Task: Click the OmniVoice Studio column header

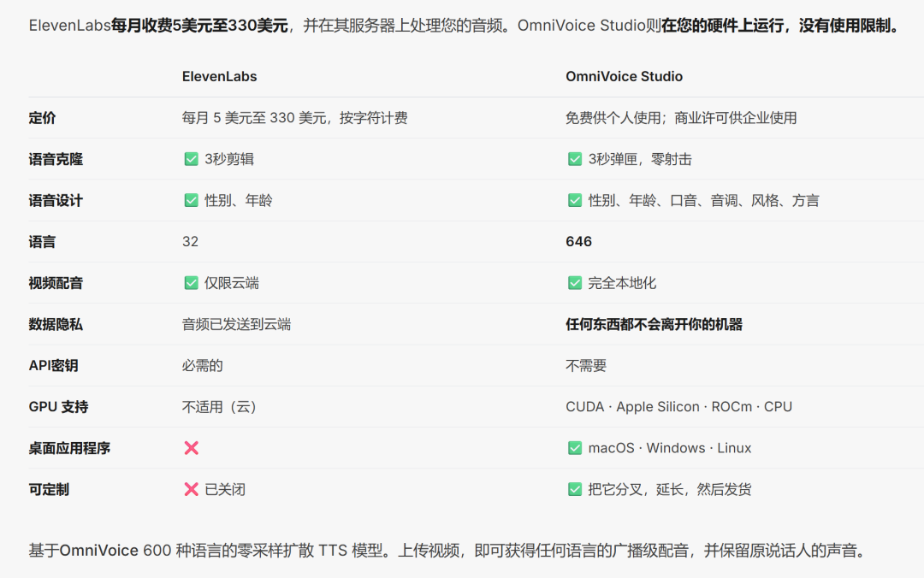Action: pos(624,77)
